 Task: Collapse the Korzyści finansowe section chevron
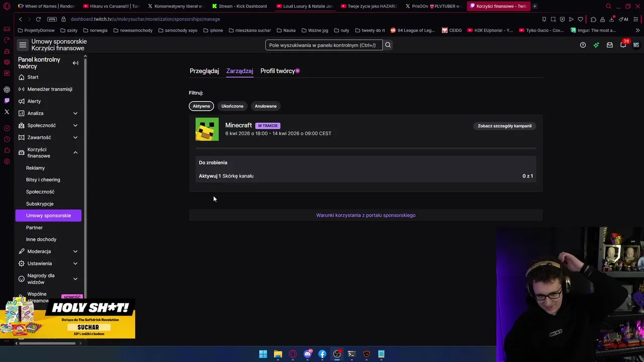75,152
